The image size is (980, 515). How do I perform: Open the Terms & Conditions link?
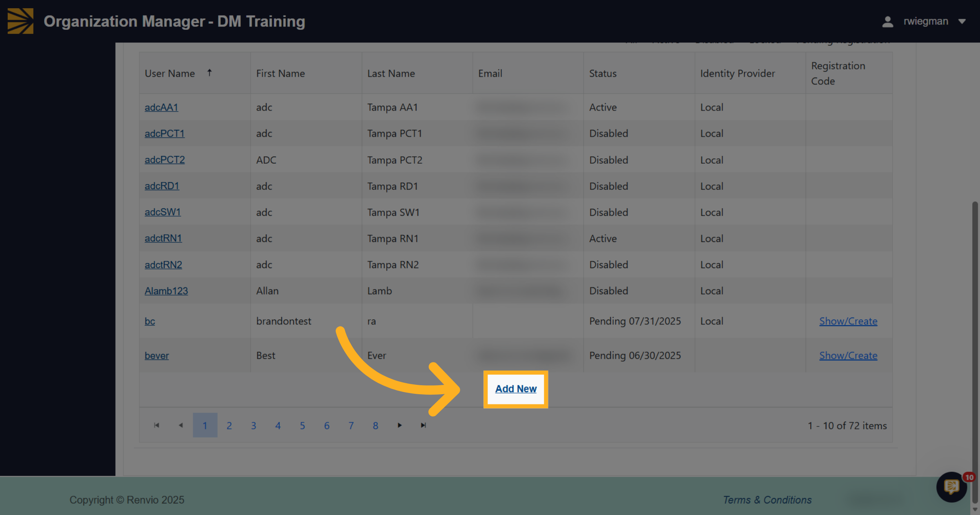click(767, 500)
